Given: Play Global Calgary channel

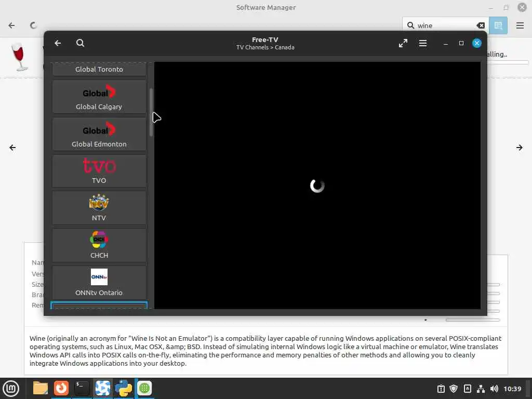Looking at the screenshot, I should tap(99, 97).
